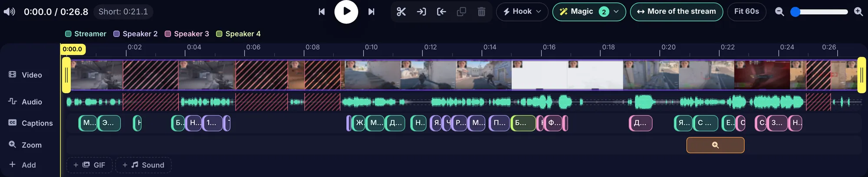Open the Magic dropdown menu
Viewport: 868px width, 177px height.
[x=589, y=12]
